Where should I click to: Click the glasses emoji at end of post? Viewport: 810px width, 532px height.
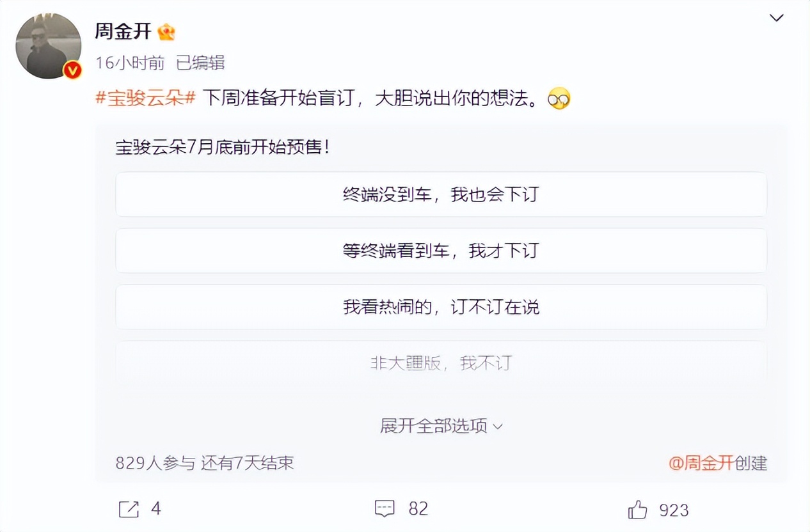click(558, 98)
